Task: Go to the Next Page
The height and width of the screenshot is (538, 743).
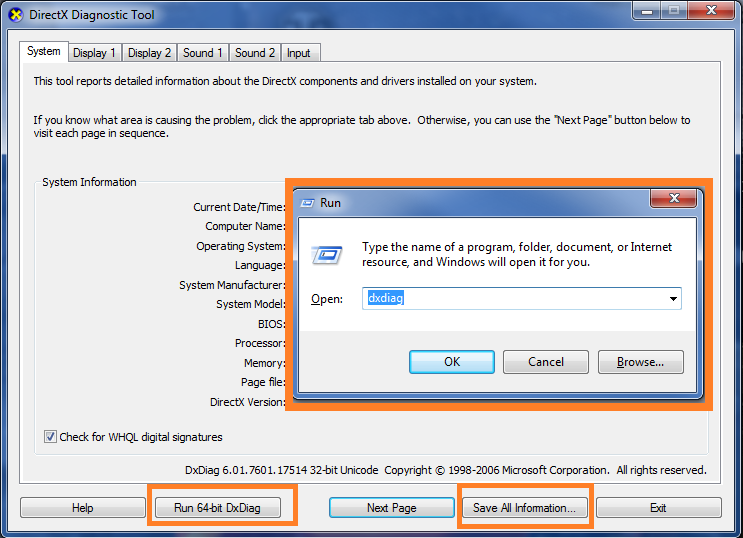Action: tap(391, 508)
